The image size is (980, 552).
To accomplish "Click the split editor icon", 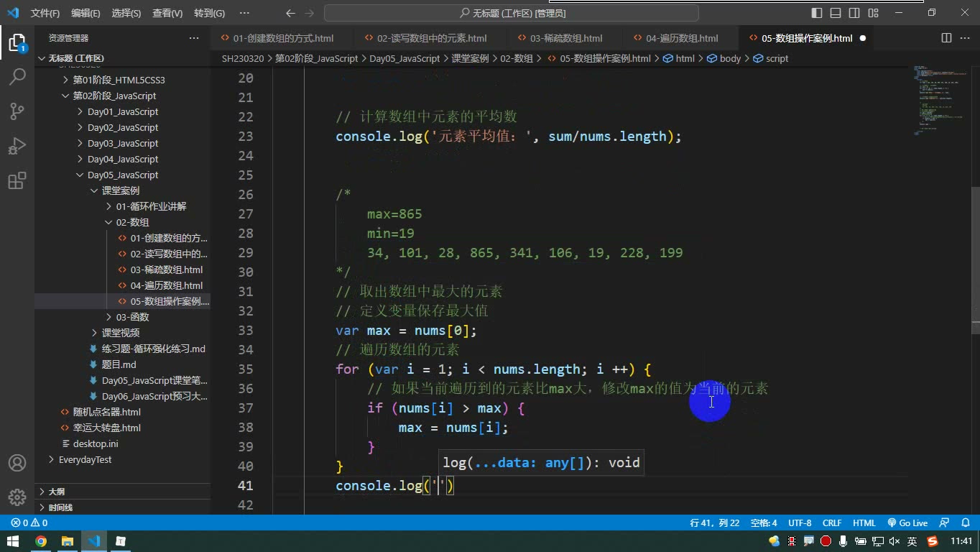I will pos(947,38).
